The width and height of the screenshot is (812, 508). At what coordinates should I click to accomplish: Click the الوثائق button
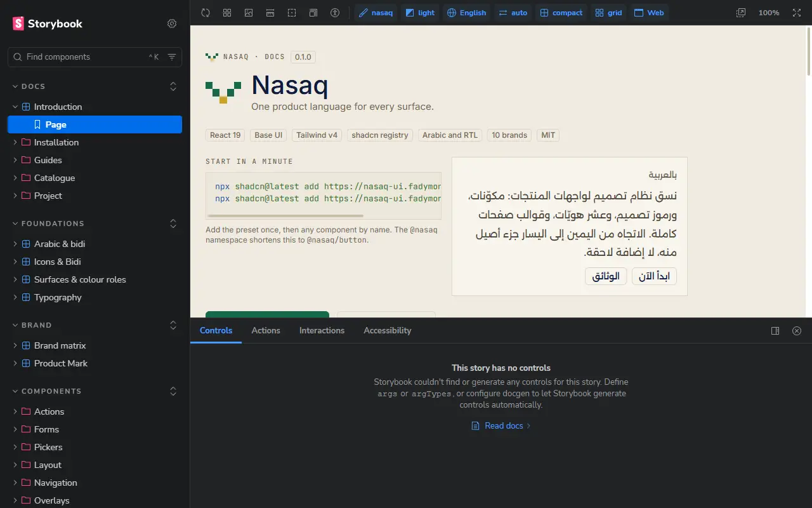(606, 276)
